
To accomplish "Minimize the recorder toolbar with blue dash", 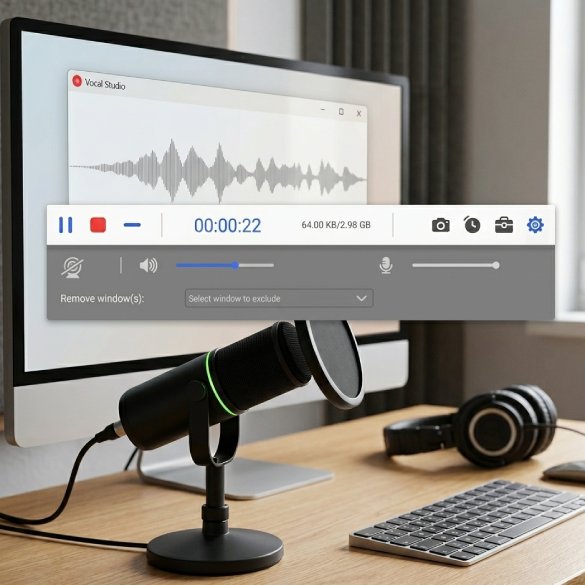I will [132, 225].
